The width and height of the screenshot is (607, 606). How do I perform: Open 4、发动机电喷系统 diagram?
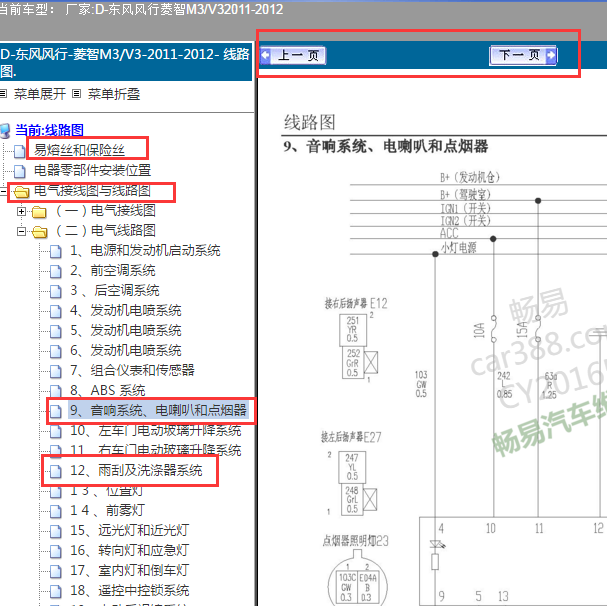click(126, 311)
